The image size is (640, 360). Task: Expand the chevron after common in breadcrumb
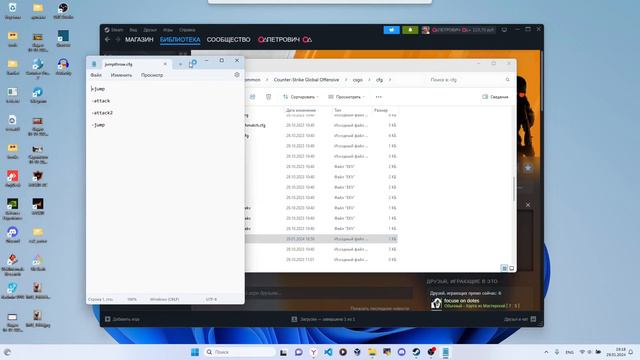click(267, 80)
